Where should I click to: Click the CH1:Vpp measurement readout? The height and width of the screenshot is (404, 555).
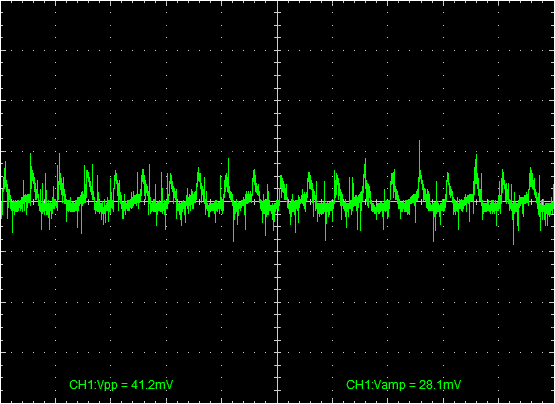(x=121, y=385)
